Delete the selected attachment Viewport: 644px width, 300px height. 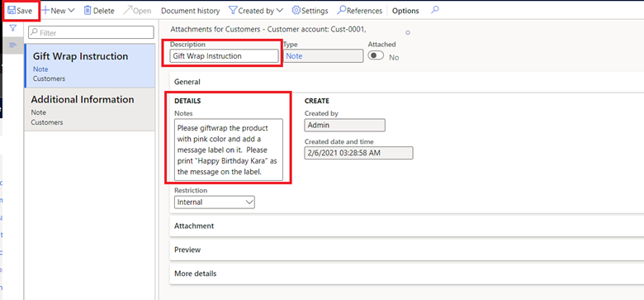point(99,11)
